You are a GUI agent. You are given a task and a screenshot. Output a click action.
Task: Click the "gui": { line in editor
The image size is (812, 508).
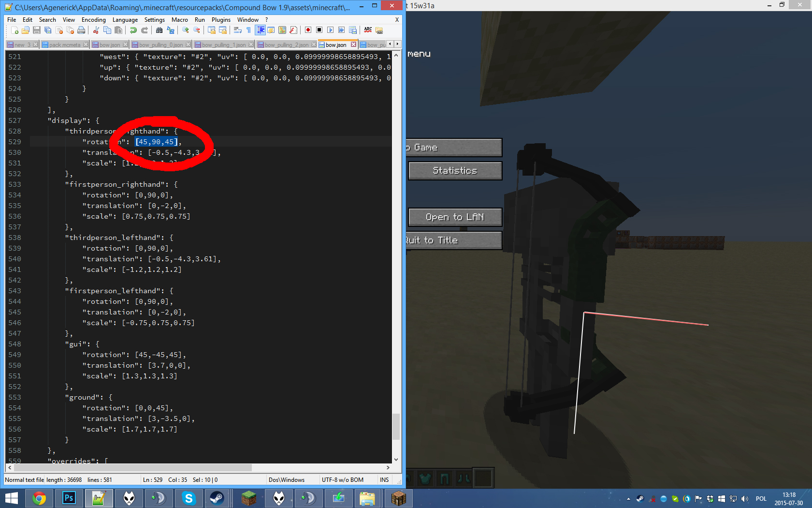(82, 344)
